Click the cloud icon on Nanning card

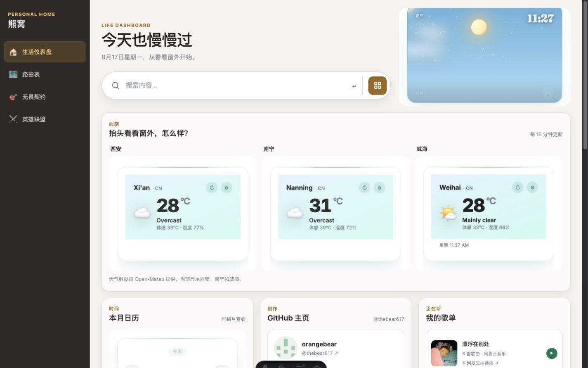[x=295, y=213]
